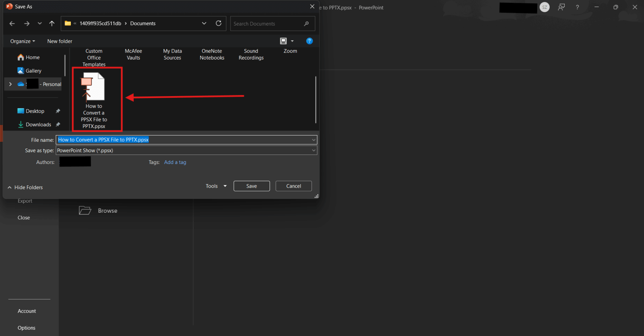The height and width of the screenshot is (336, 644).
Task: Open the Tools dropdown menu
Action: (x=216, y=186)
